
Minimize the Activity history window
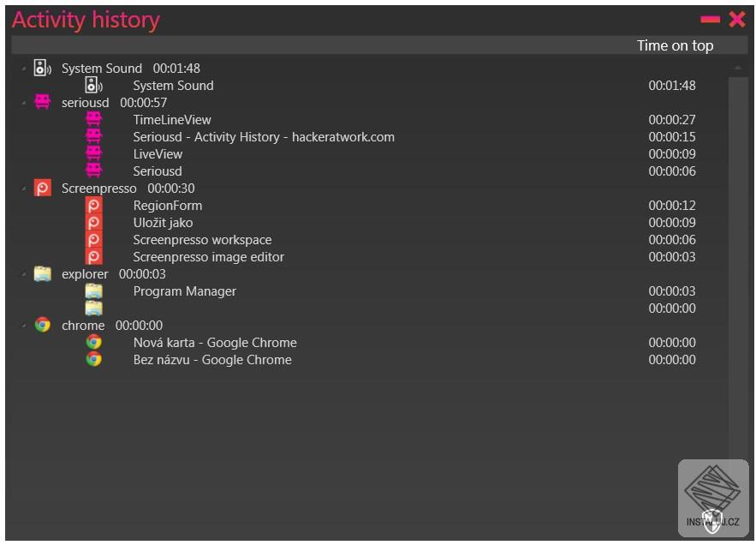pyautogui.click(x=710, y=19)
